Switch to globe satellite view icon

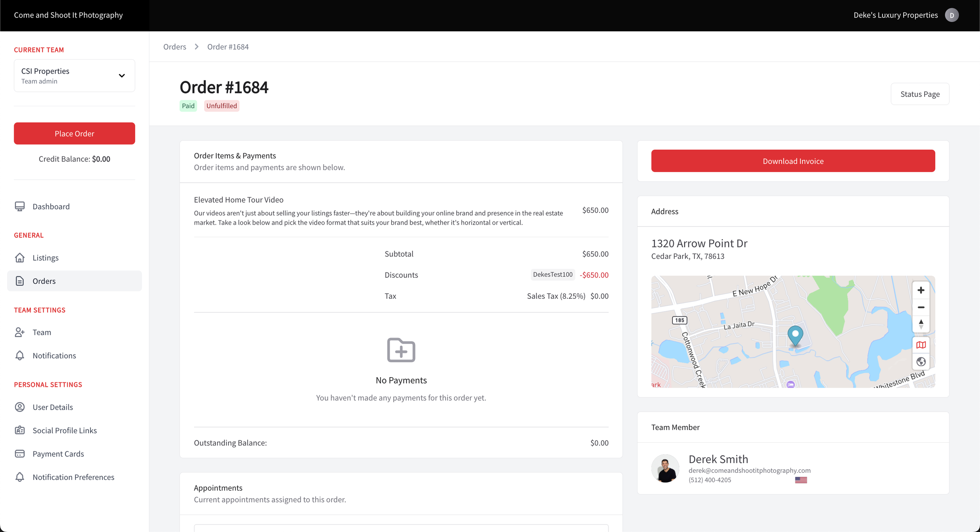coord(920,361)
